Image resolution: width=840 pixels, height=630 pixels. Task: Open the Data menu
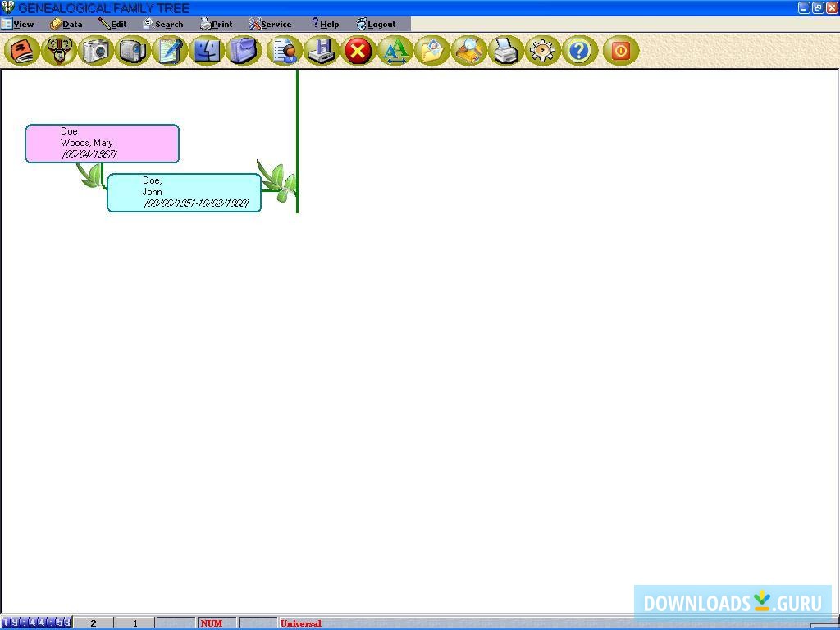click(x=71, y=24)
